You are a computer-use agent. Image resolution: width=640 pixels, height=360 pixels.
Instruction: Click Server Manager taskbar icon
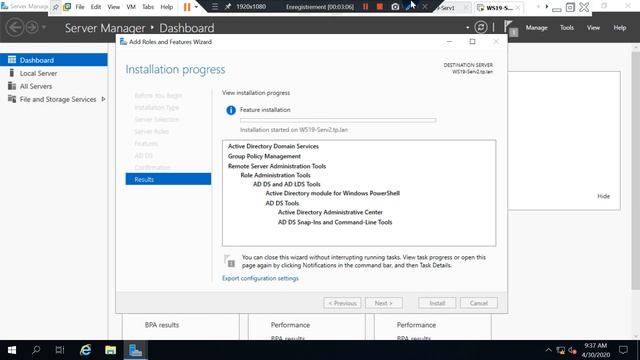[135, 350]
